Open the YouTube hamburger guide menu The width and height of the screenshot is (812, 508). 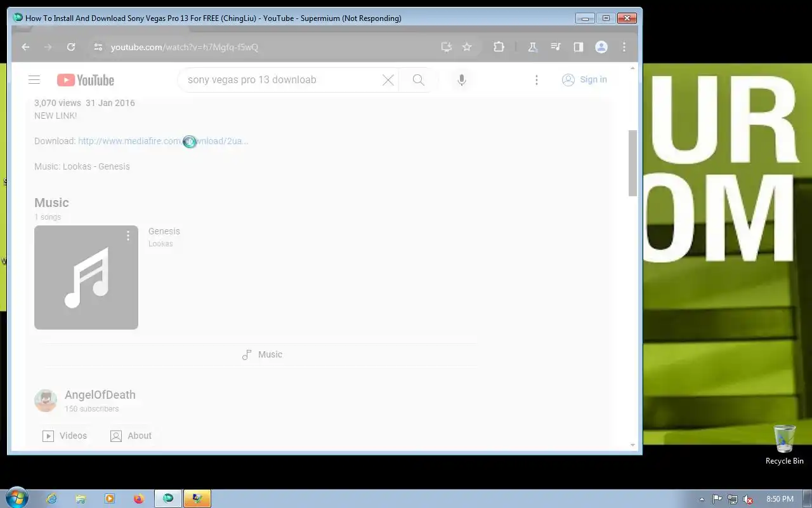click(x=34, y=79)
